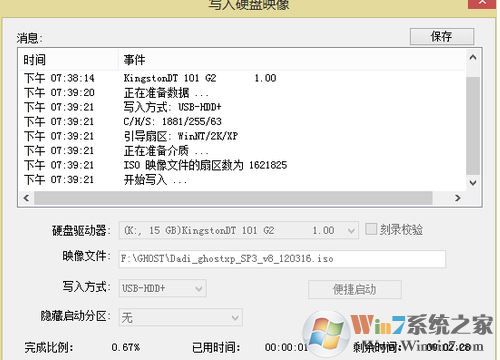Click the 下午 07:39:20 timestamp
This screenshot has width=500, height=360.
click(x=59, y=93)
